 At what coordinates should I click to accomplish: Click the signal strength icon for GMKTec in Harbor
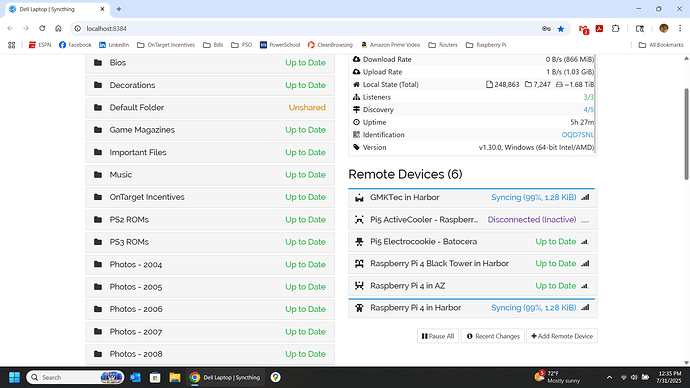pos(585,198)
